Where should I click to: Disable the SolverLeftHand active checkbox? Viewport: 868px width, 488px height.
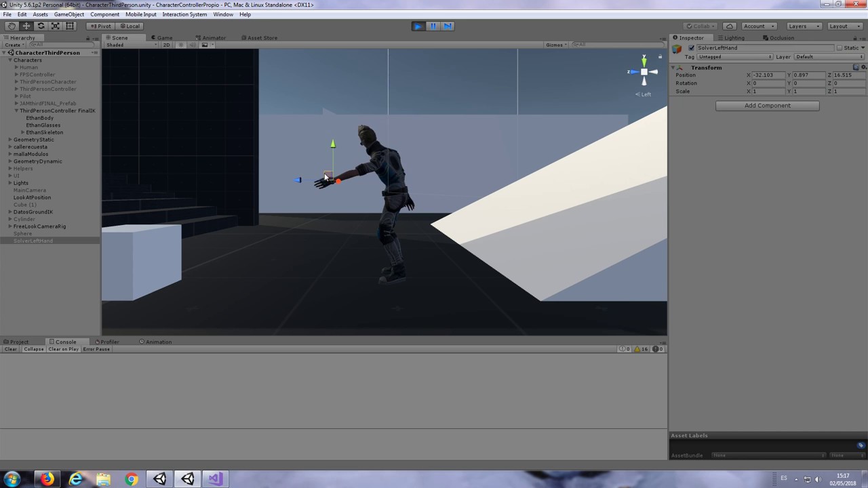691,47
